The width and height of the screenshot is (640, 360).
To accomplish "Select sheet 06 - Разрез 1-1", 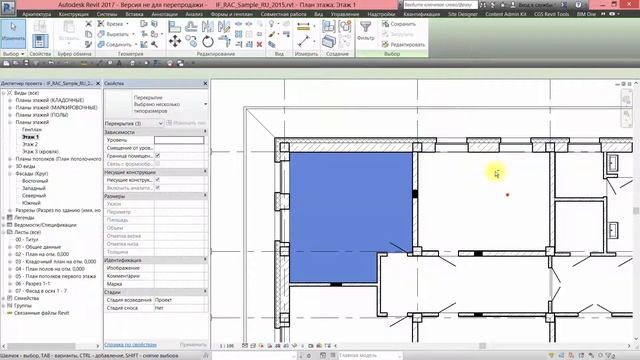I will 33,284.
